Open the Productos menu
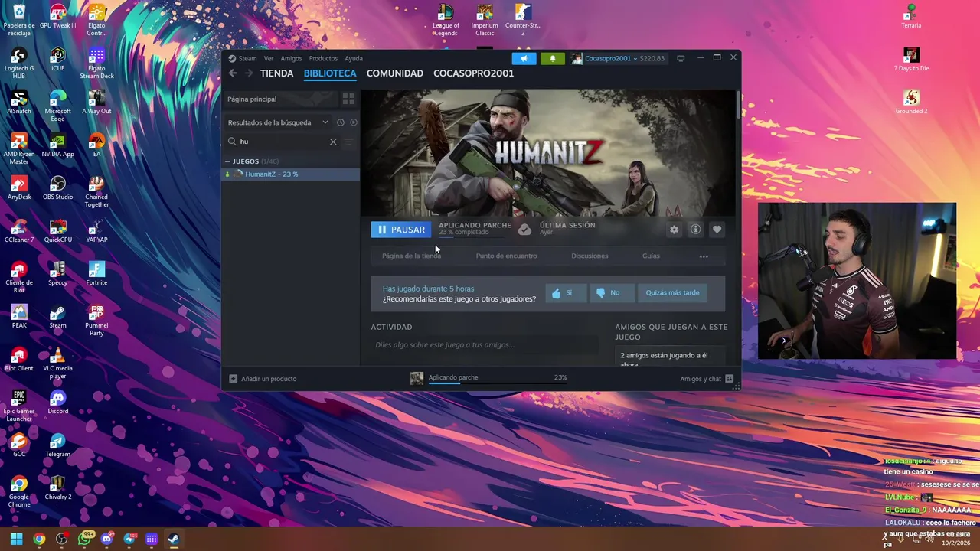This screenshot has width=980, height=551. point(323,58)
